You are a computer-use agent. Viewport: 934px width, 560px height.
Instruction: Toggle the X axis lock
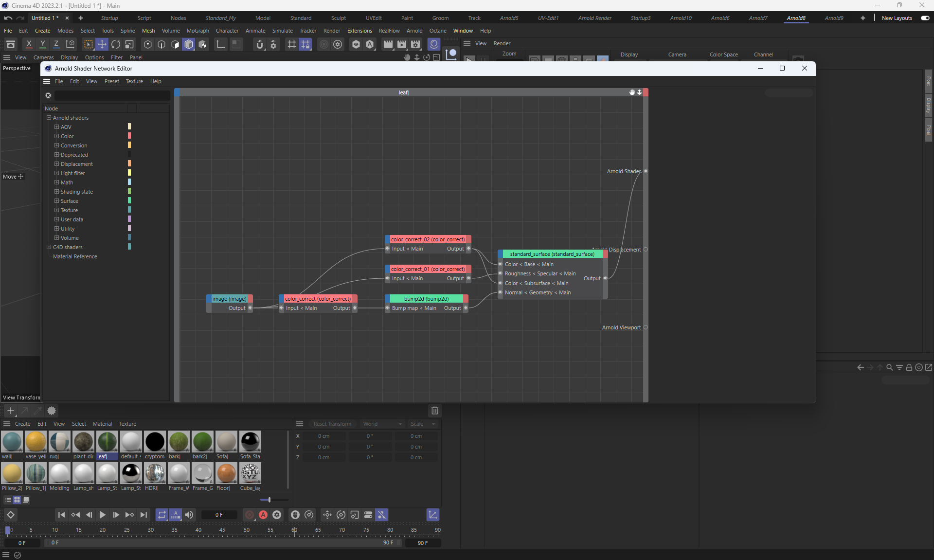(29, 44)
